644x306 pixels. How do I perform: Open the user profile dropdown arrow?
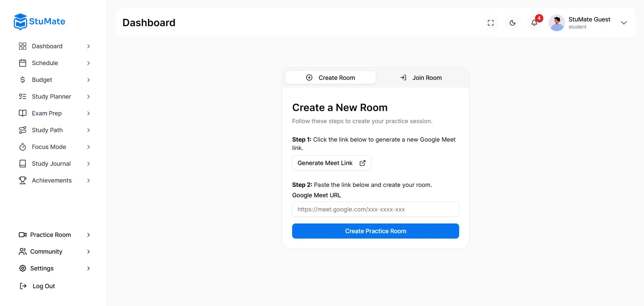pos(624,23)
